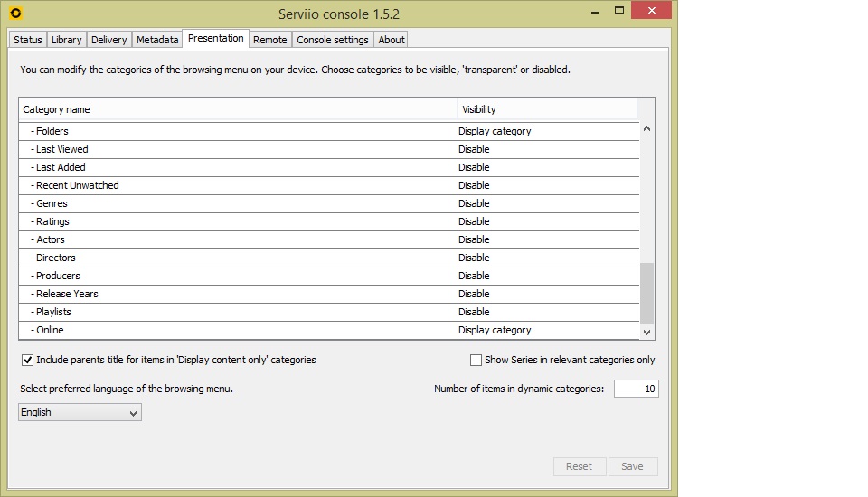
Task: Click the Reset button
Action: [579, 466]
